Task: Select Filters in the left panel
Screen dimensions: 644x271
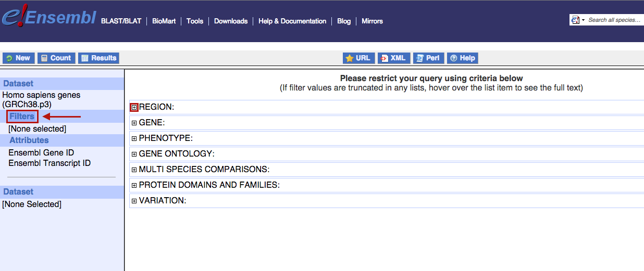Action: click(x=22, y=117)
